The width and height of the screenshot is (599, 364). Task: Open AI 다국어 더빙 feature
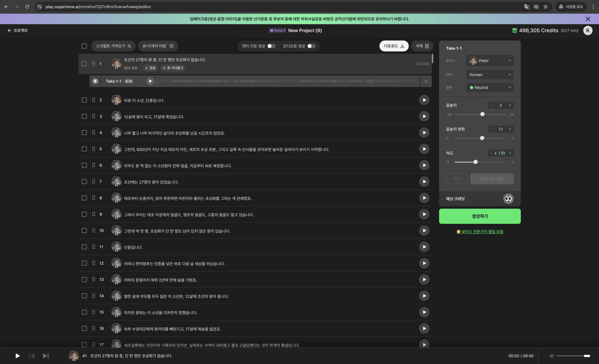point(158,46)
